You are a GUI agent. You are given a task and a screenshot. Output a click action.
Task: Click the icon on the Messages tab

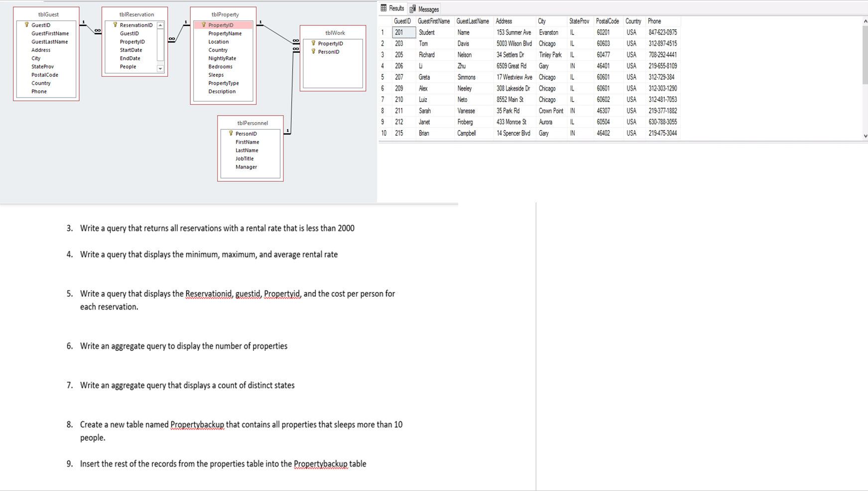click(411, 8)
